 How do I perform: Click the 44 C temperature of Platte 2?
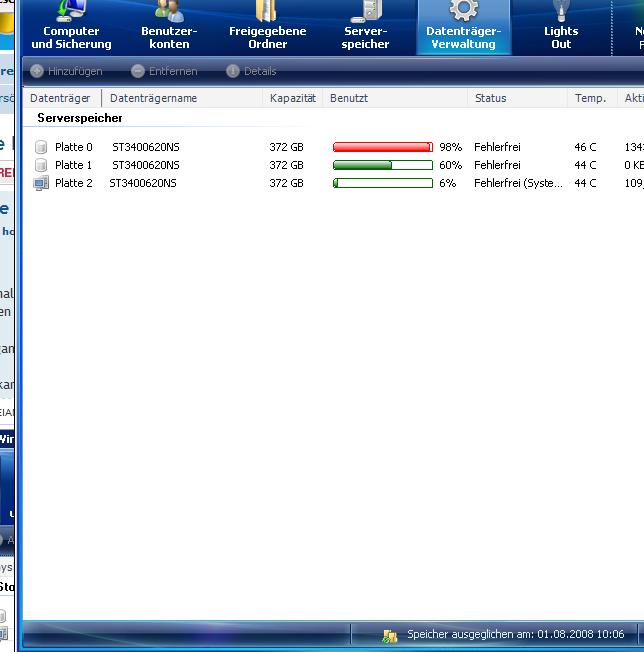(585, 183)
